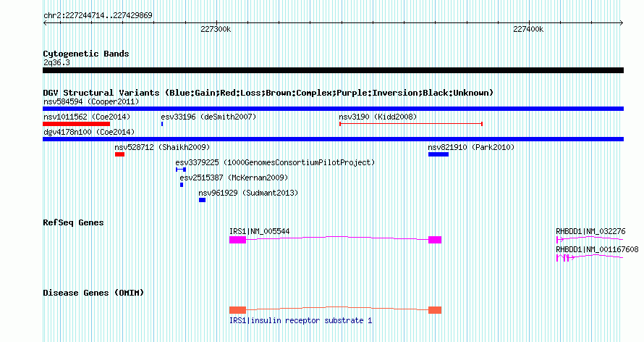The image size is (644, 342).
Task: Click the nsv528712 (Shaikh2009) label
Action: [162, 147]
